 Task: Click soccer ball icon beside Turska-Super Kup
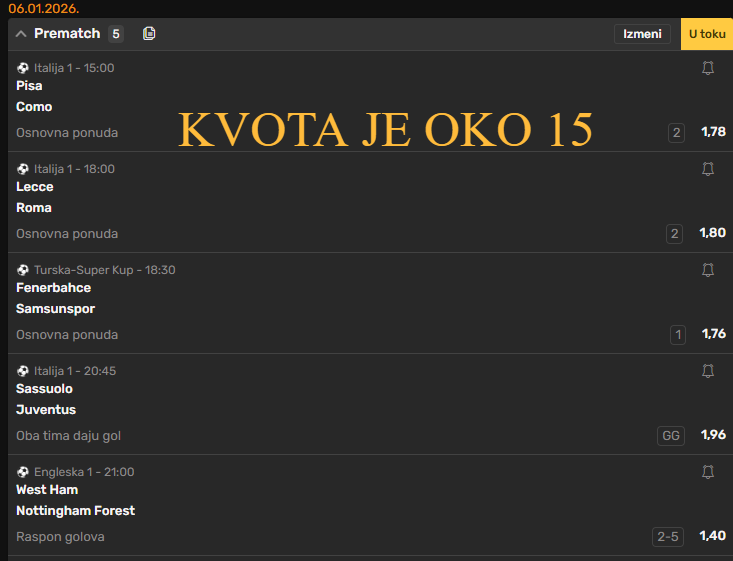click(x=23, y=270)
